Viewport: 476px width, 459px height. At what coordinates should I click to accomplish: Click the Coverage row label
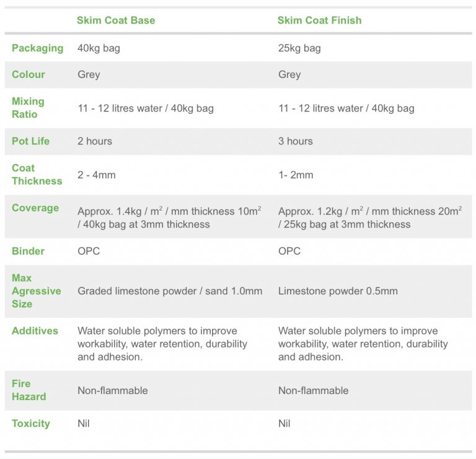pyautogui.click(x=35, y=208)
